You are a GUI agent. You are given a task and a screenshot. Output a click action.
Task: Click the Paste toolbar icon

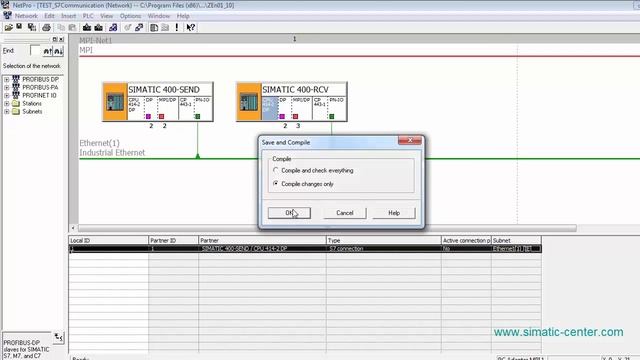(72, 27)
